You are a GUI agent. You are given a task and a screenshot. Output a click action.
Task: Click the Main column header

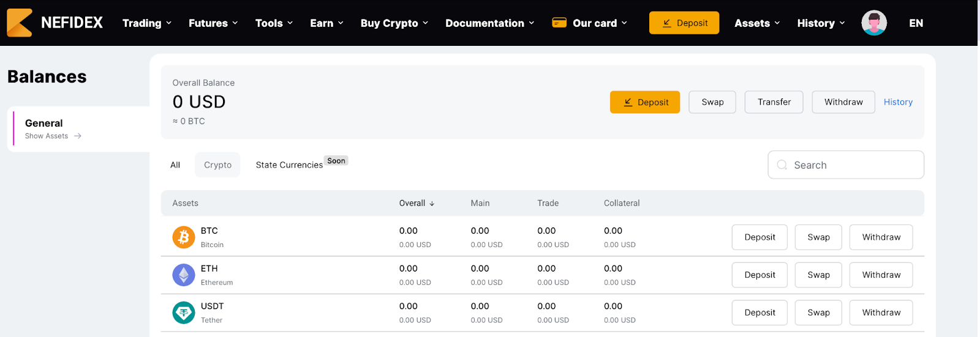480,204
